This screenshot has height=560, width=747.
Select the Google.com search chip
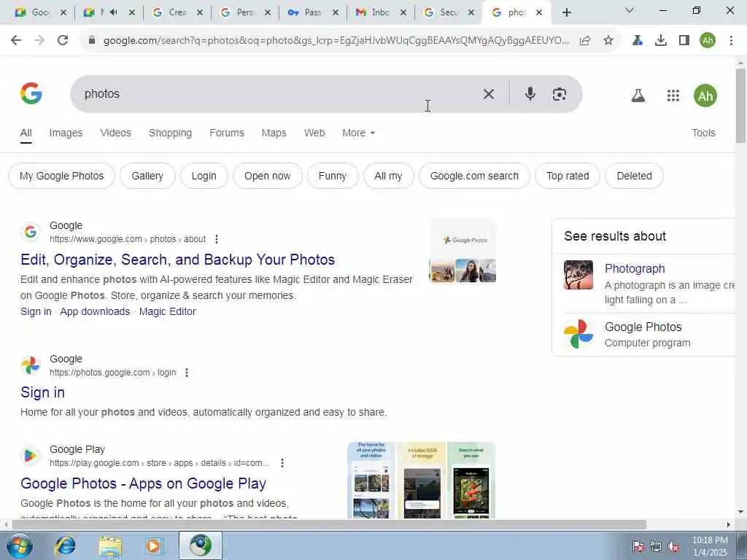pyautogui.click(x=474, y=176)
